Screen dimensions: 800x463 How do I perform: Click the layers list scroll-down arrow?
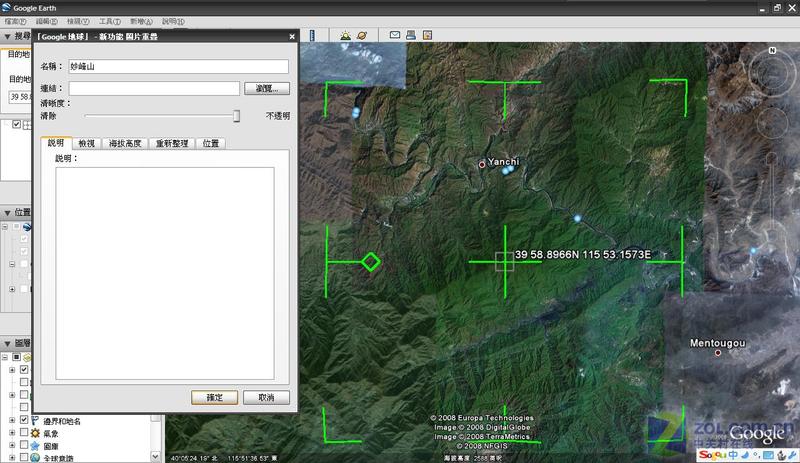pos(156,456)
